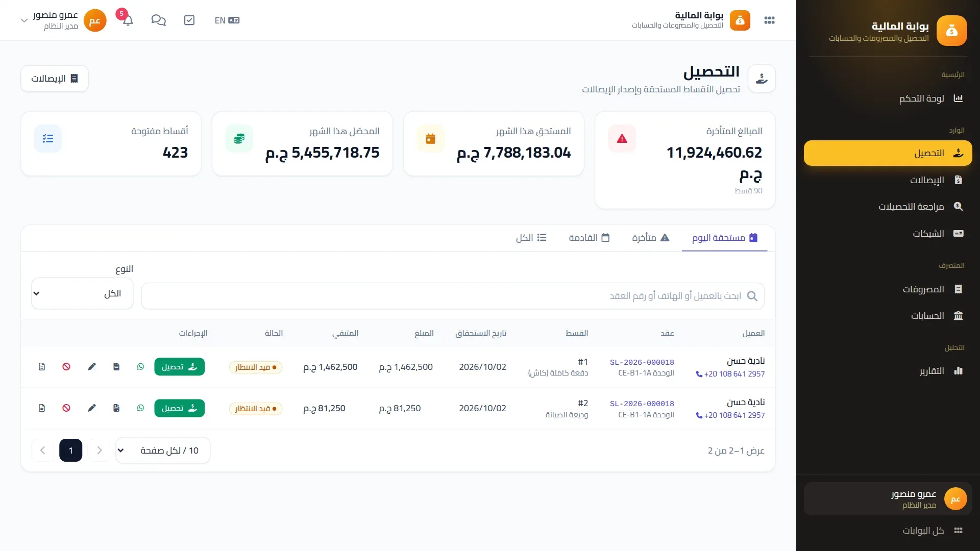Go to page 1 in pagination

71,450
